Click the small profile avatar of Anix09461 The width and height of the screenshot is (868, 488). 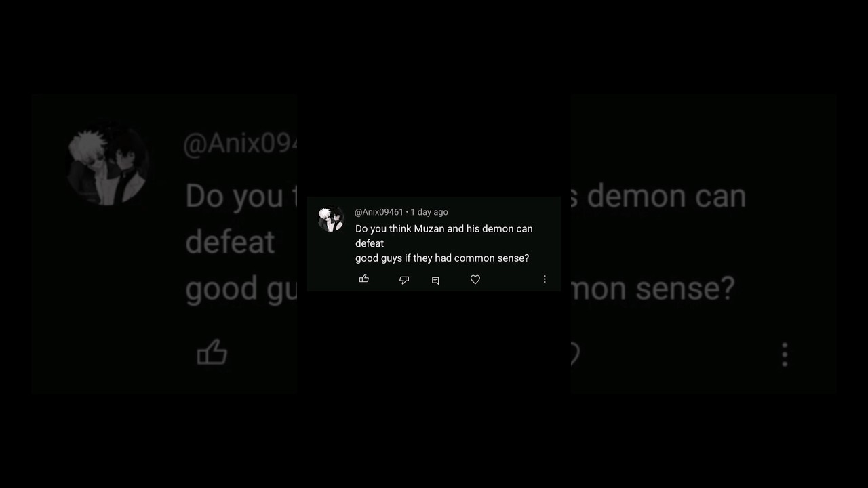click(331, 220)
